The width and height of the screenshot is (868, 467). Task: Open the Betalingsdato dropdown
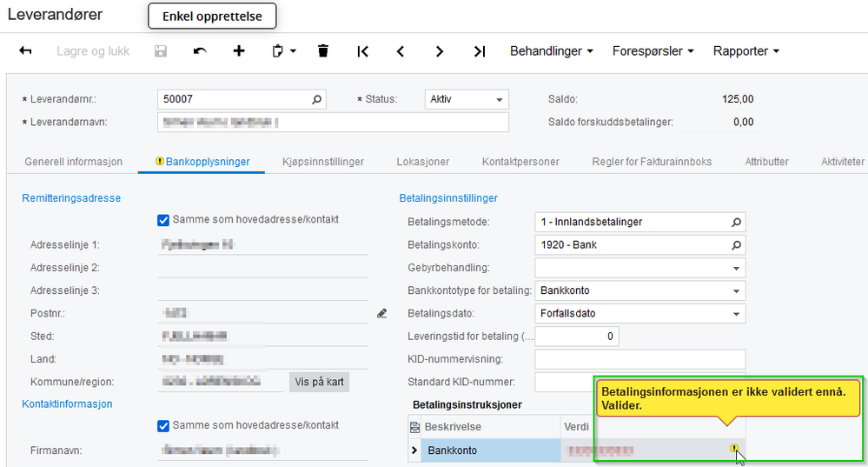[736, 314]
